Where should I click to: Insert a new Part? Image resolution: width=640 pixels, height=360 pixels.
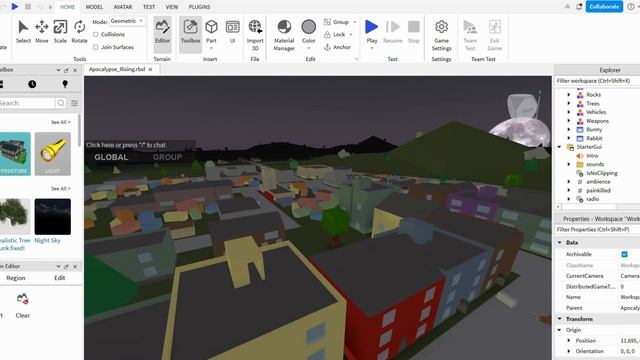[x=211, y=31]
